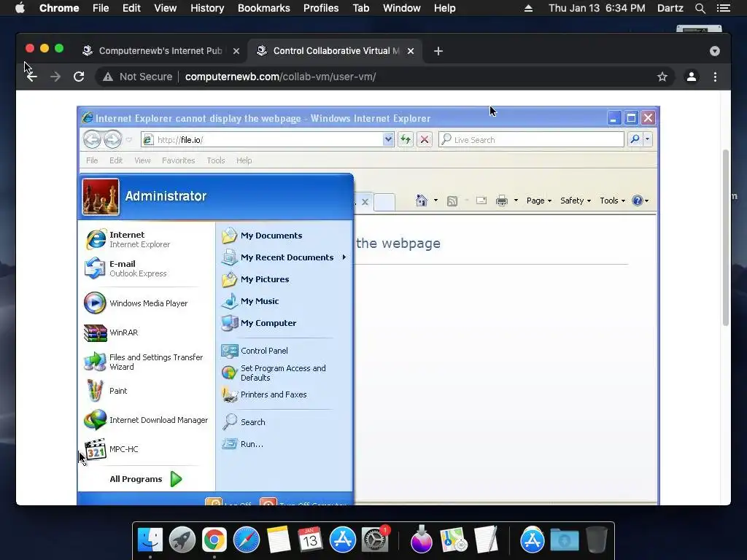Open IE View menu
Viewport: 747px width, 560px height.
point(142,160)
